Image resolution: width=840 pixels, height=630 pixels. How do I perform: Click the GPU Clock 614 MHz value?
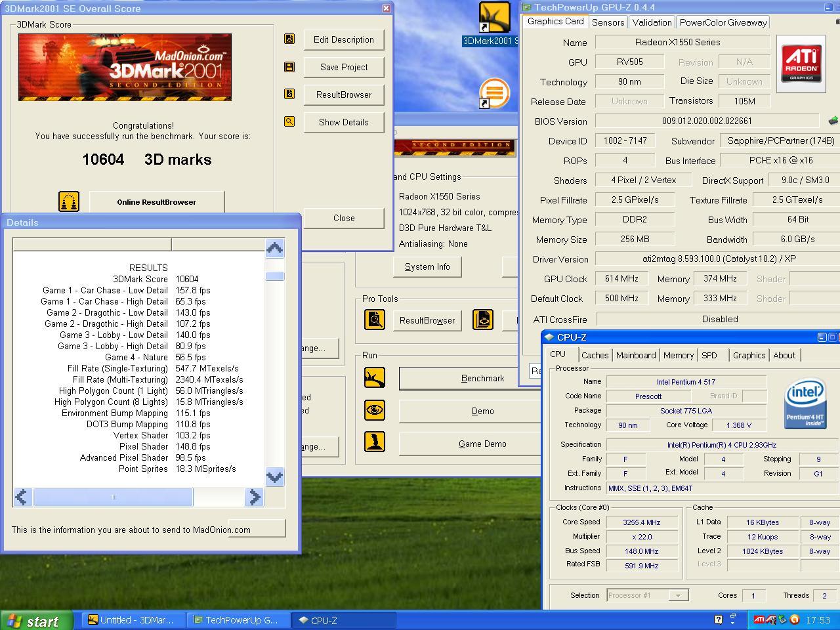(621, 278)
